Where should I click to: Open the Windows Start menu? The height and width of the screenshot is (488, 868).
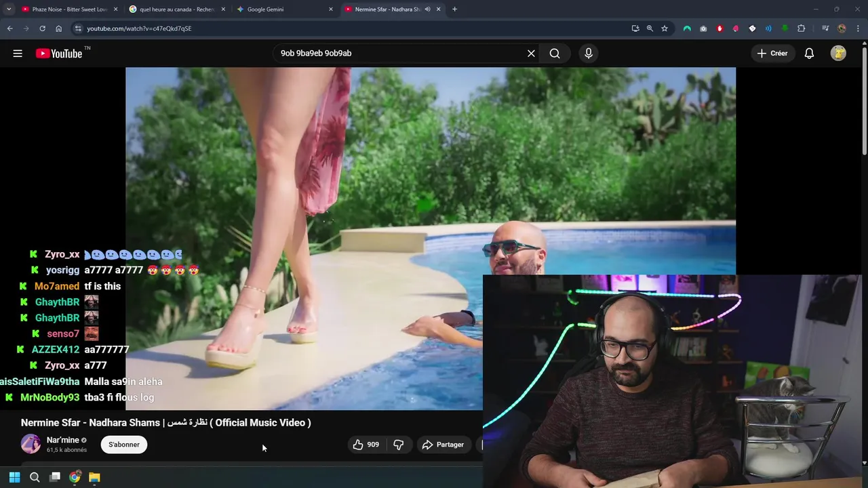click(x=14, y=477)
